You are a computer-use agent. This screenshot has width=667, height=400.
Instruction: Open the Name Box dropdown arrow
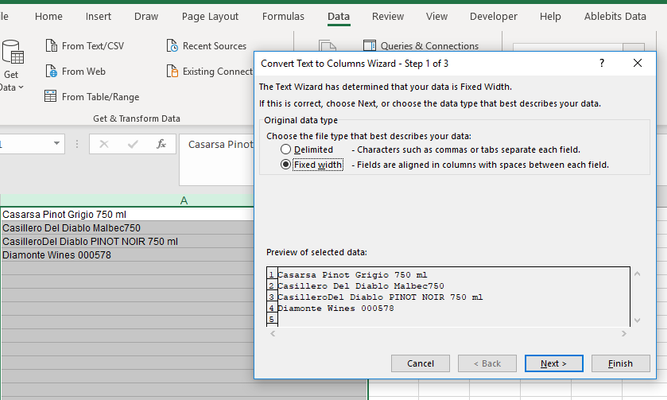pyautogui.click(x=57, y=143)
